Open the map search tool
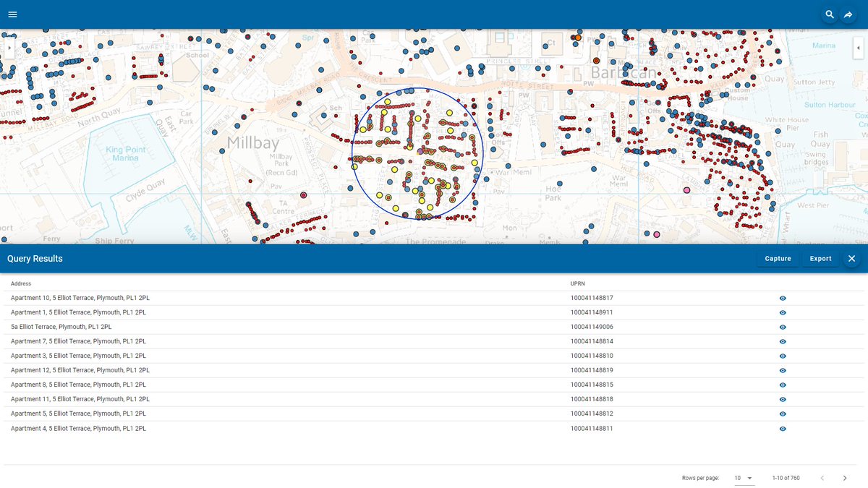 click(x=829, y=14)
